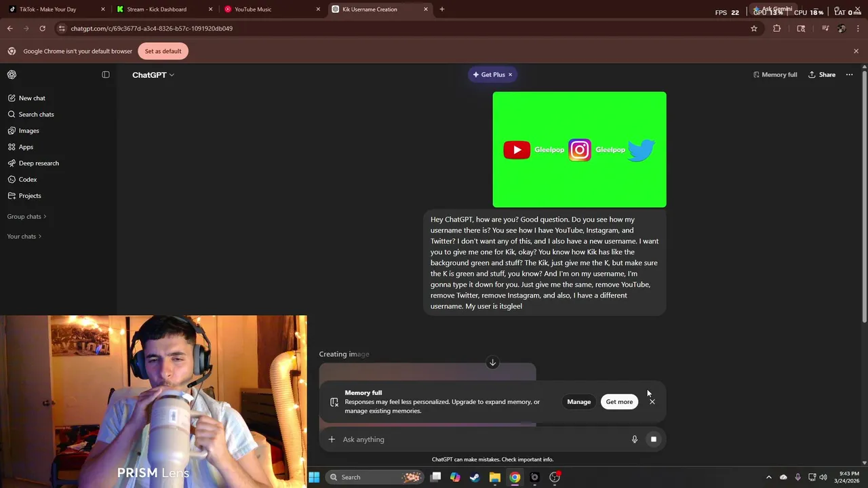Open Projects from the sidebar

click(30, 196)
